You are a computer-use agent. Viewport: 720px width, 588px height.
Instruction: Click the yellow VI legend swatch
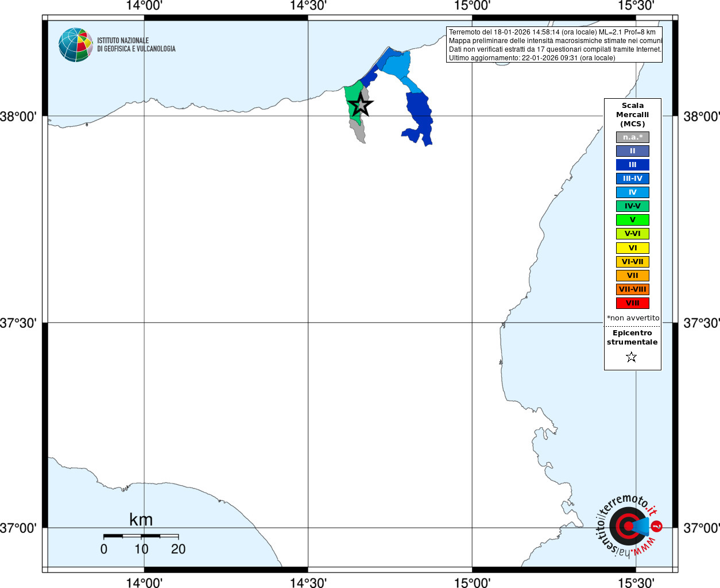[x=633, y=248]
